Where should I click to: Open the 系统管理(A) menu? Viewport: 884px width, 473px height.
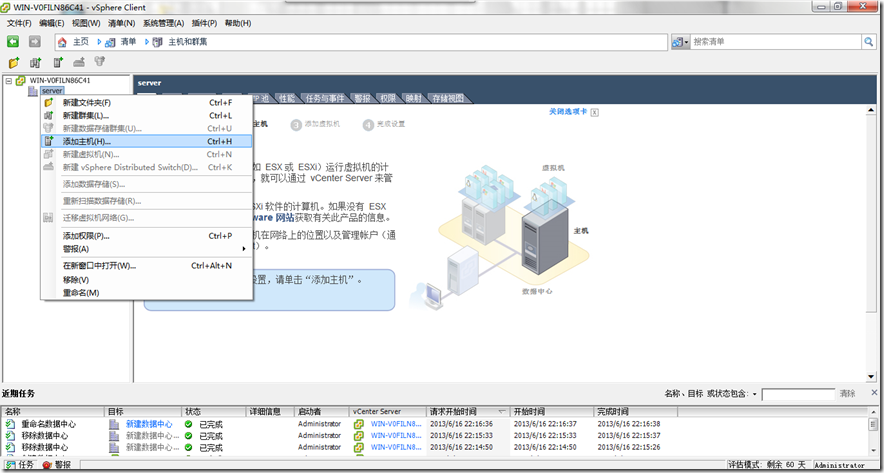click(163, 23)
